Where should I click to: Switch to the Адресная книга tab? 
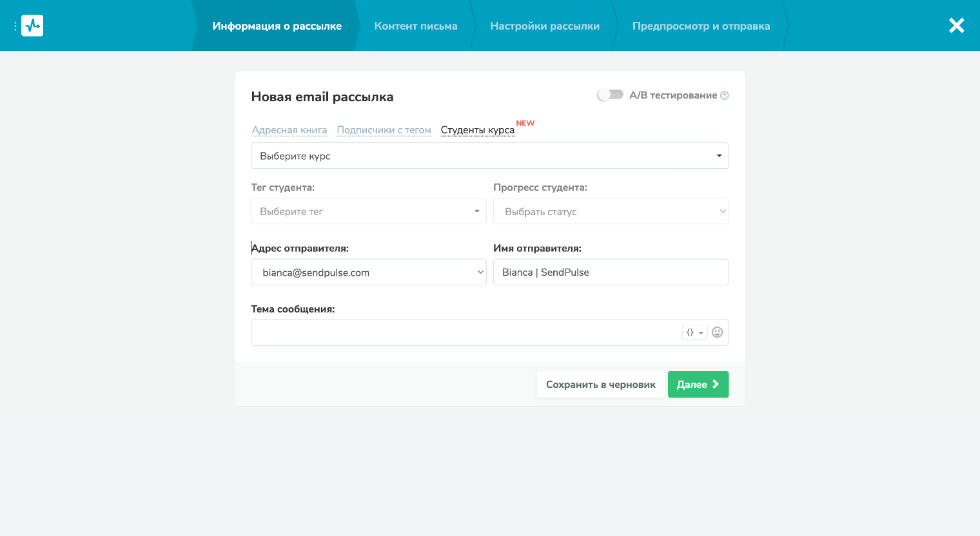pos(289,129)
